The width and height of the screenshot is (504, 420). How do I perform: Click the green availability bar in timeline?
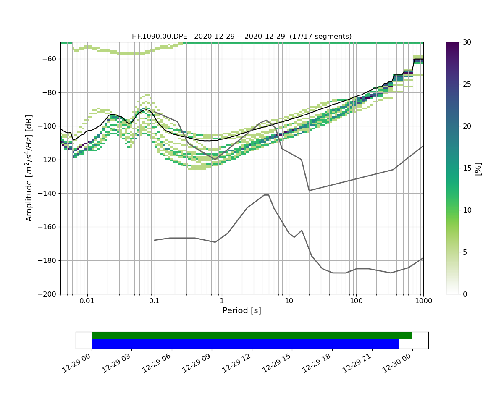(x=252, y=335)
